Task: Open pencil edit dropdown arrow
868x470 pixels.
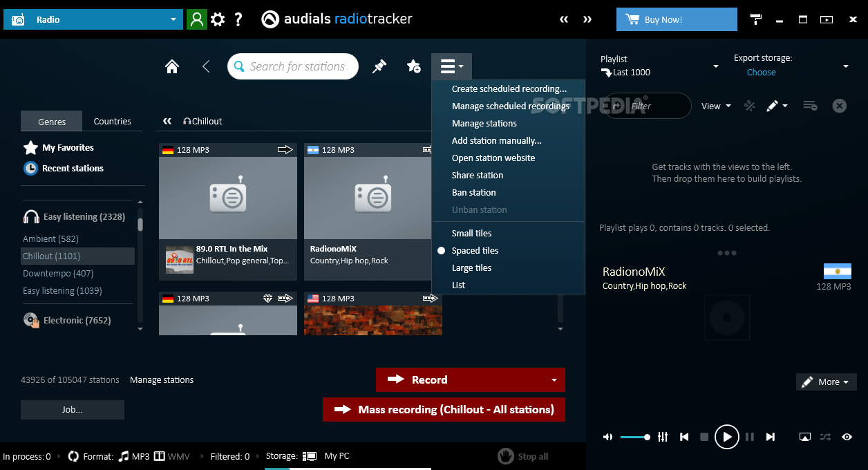Action: click(x=785, y=106)
